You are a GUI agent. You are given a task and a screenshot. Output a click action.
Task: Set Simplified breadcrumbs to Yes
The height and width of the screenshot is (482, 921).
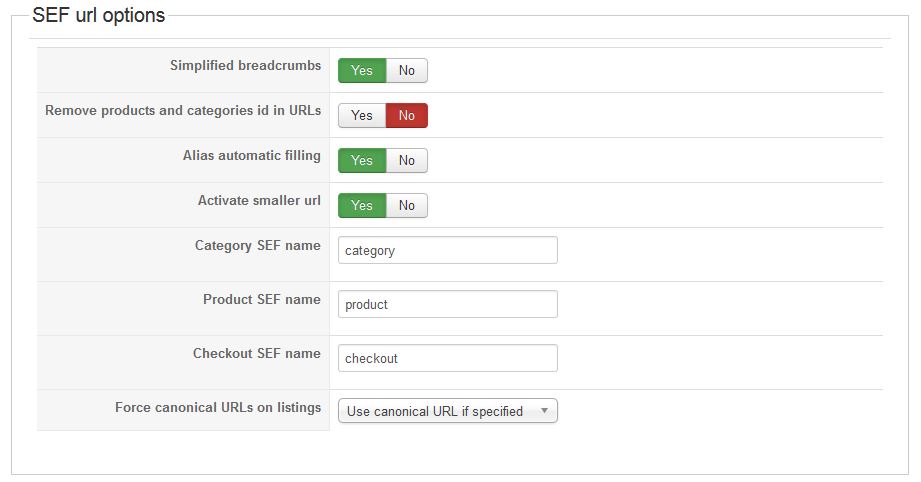[x=362, y=71]
